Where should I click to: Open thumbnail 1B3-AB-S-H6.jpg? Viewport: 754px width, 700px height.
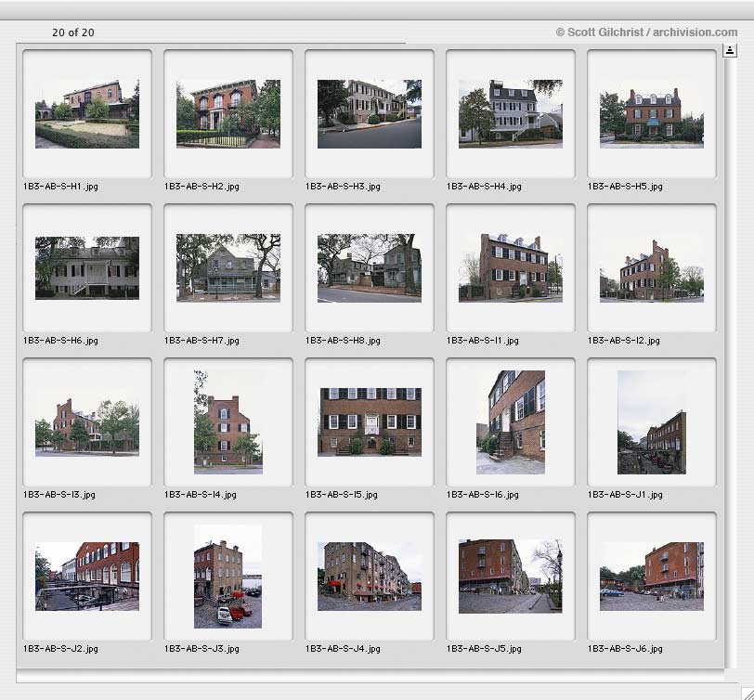point(87,267)
